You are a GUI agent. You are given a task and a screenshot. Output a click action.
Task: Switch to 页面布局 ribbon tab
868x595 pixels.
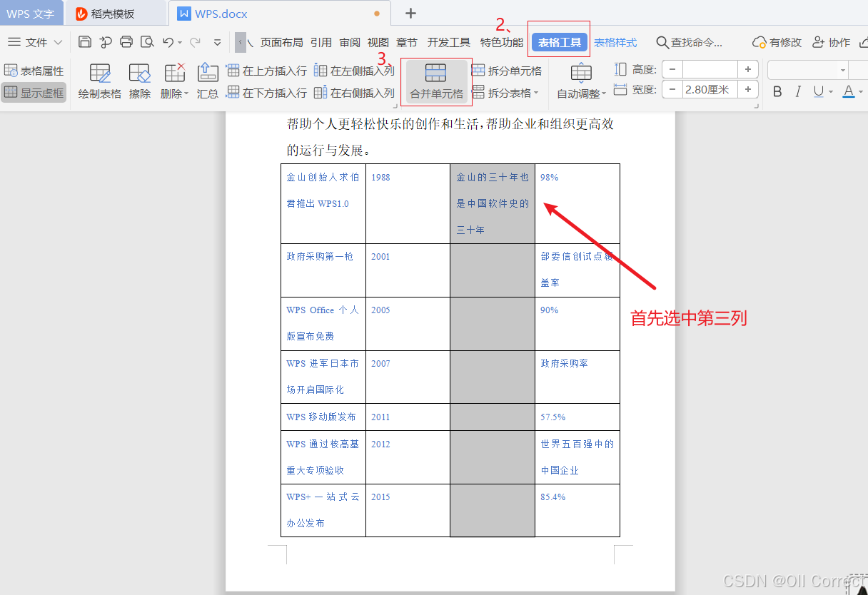pyautogui.click(x=281, y=42)
